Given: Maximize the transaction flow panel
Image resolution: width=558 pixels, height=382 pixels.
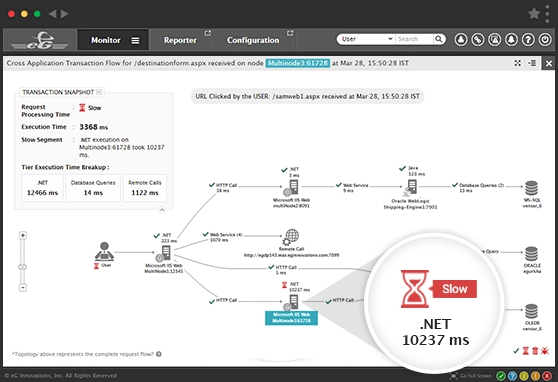Looking at the screenshot, I should [x=517, y=63].
